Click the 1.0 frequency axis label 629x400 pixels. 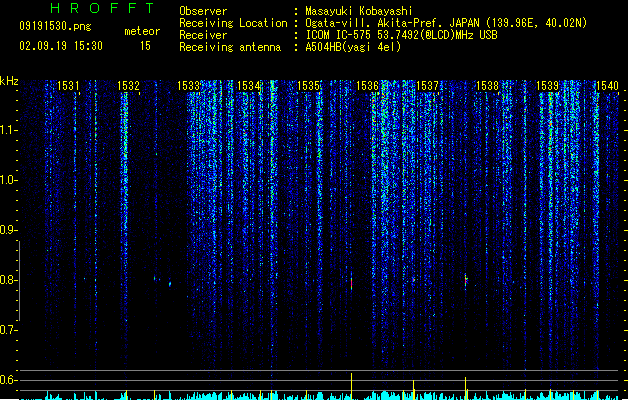[x=8, y=180]
